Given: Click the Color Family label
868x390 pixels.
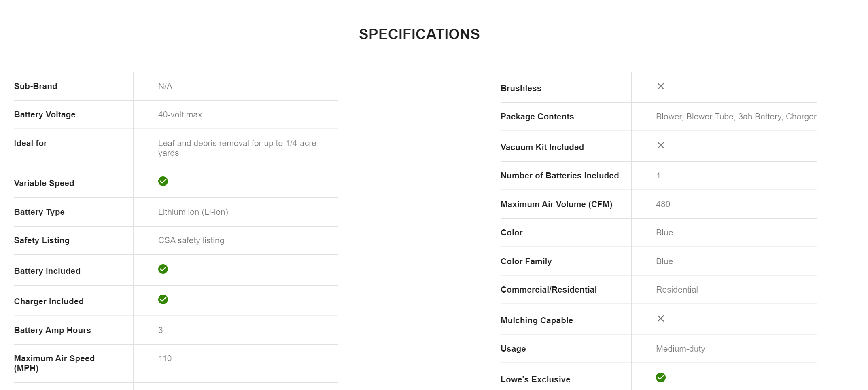Looking at the screenshot, I should pos(526,261).
